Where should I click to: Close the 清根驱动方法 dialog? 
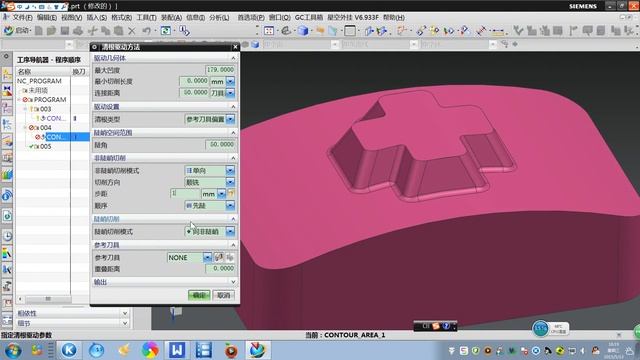(235, 47)
